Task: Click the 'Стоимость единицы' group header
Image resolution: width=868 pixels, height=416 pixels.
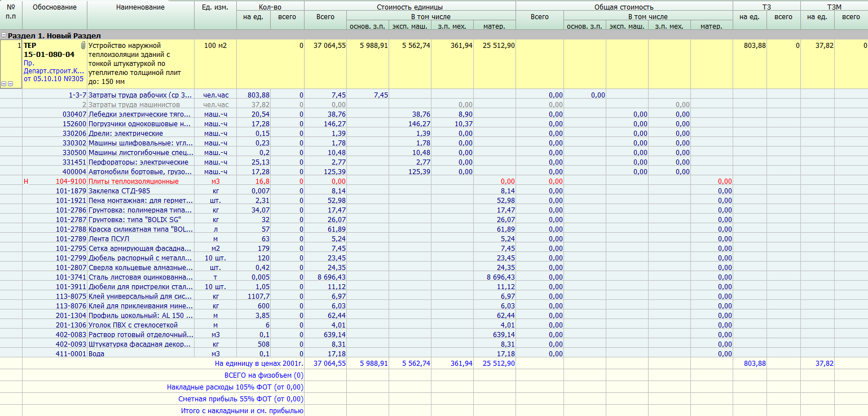Action: [409, 7]
